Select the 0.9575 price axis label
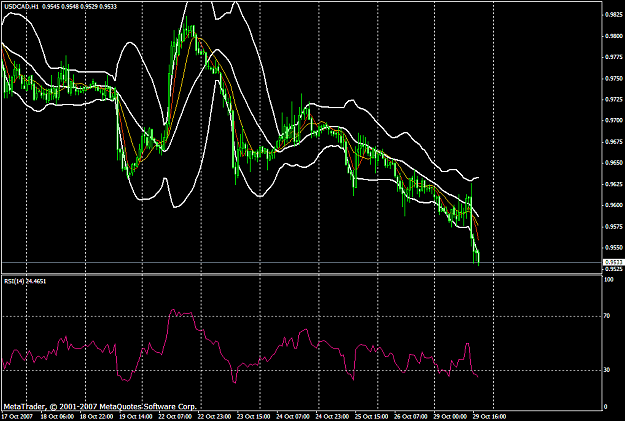The image size is (625, 421). [x=614, y=226]
